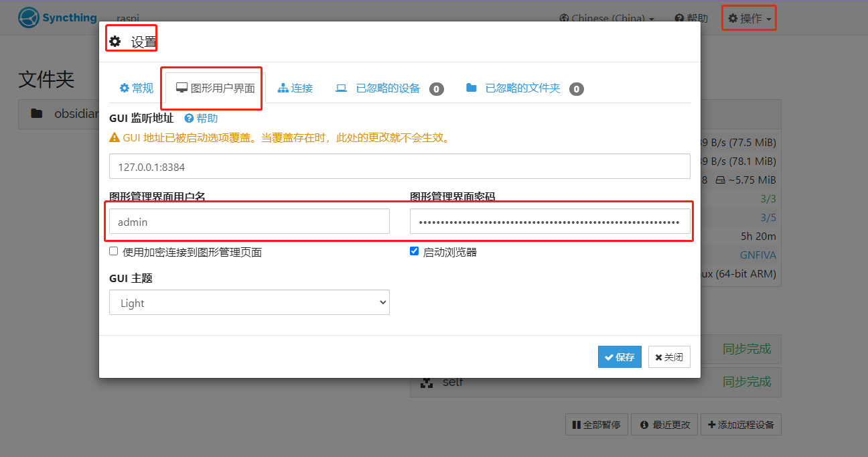Click the folder icon on 已忽略的文件夹 tab
Viewport: 868px width, 457px height.
(472, 88)
